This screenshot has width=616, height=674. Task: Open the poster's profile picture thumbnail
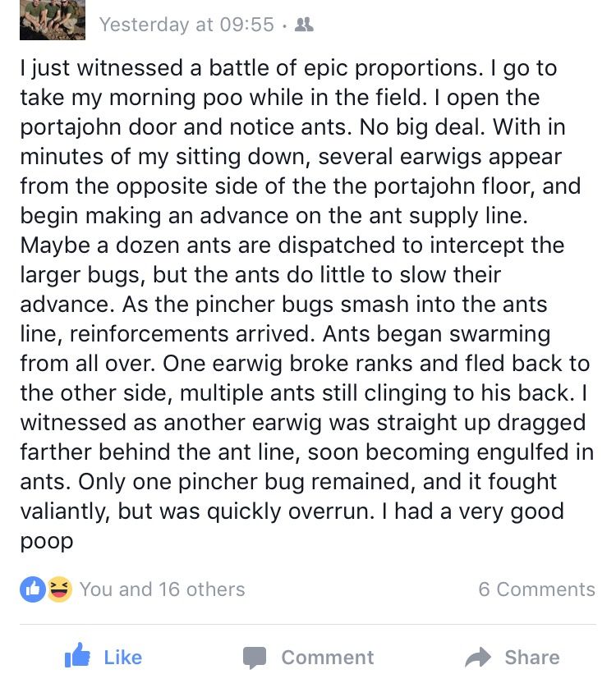click(53, 20)
